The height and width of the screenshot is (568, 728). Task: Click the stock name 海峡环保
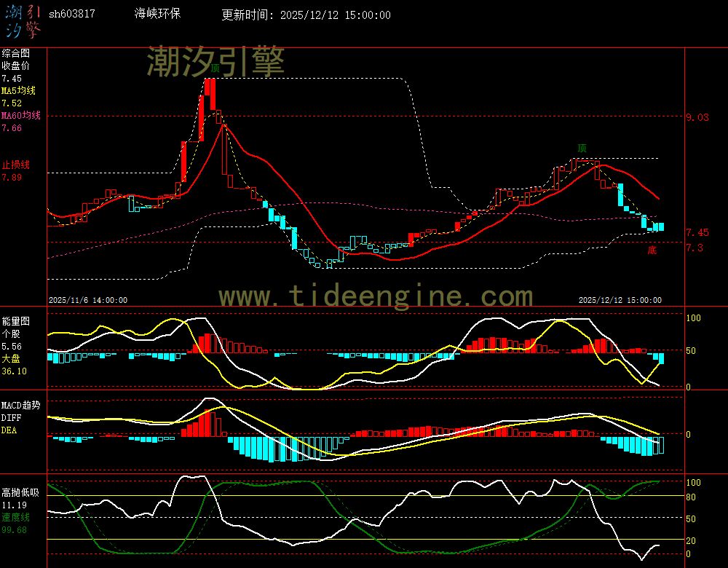(x=158, y=15)
